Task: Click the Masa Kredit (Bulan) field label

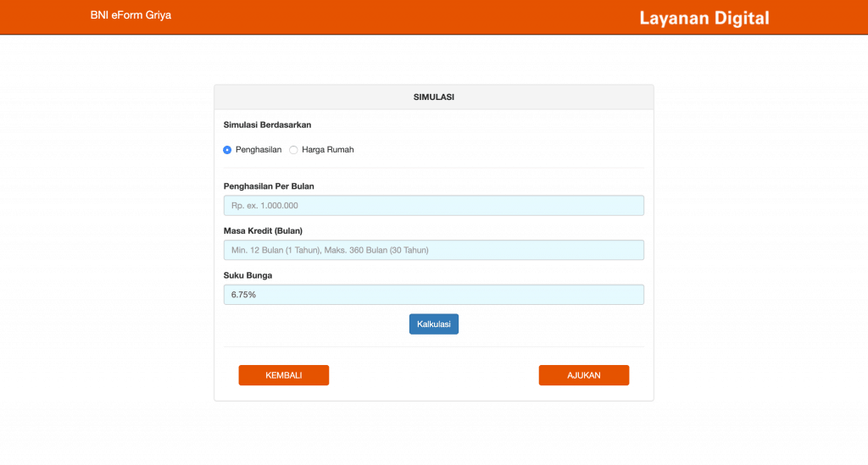Action: point(263,230)
